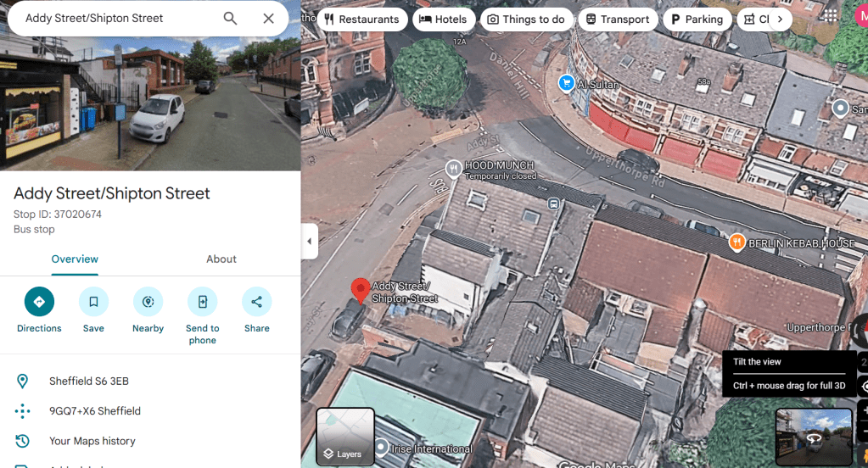Click the Al Sultan shop marker

click(x=566, y=83)
